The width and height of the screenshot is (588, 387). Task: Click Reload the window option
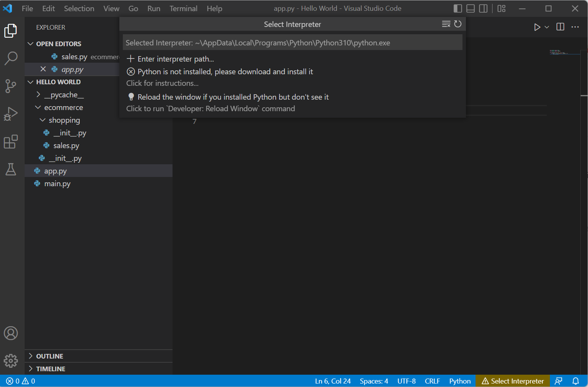click(x=233, y=97)
